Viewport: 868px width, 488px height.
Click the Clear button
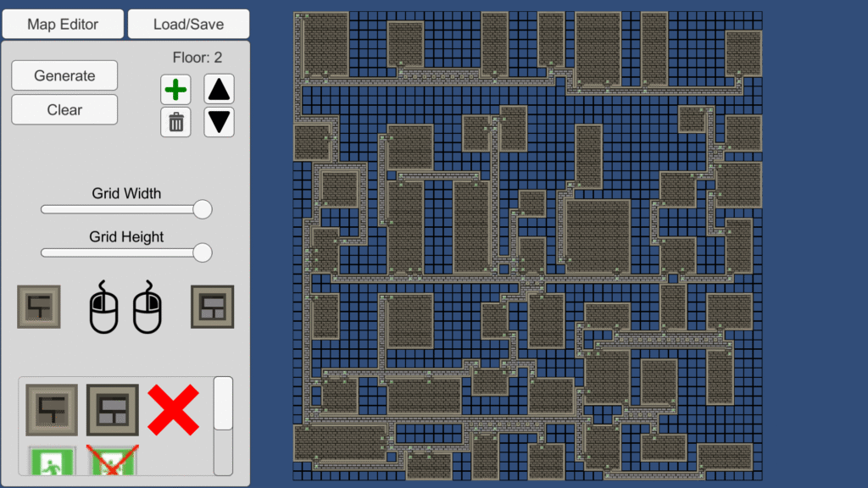tap(64, 109)
